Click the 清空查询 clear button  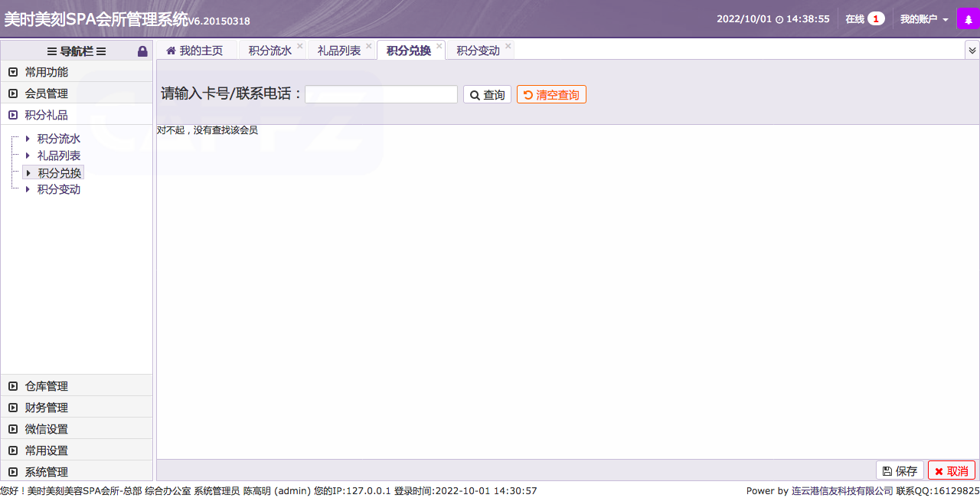click(551, 93)
